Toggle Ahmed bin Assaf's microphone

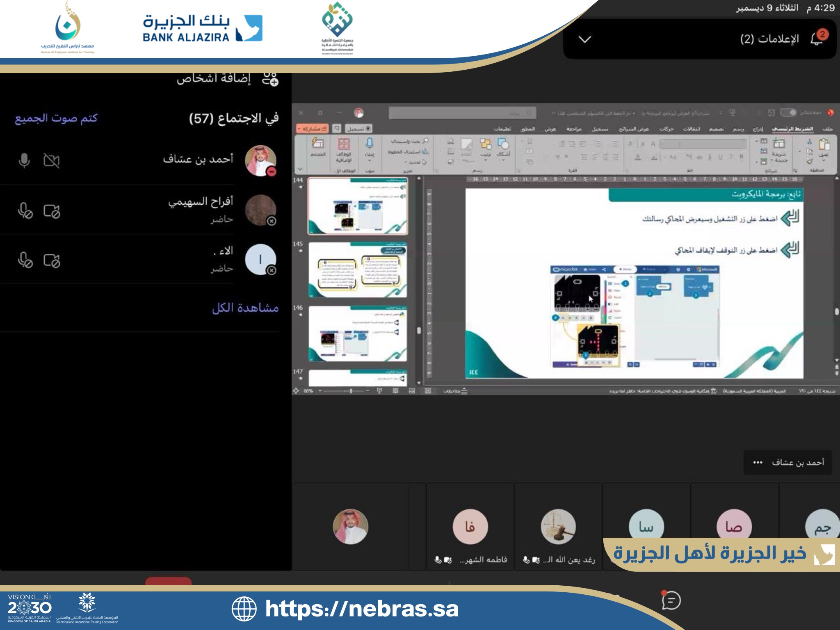pyautogui.click(x=24, y=160)
